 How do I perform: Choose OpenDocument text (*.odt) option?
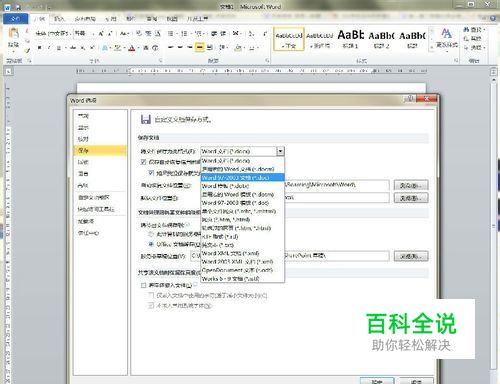[x=242, y=270]
